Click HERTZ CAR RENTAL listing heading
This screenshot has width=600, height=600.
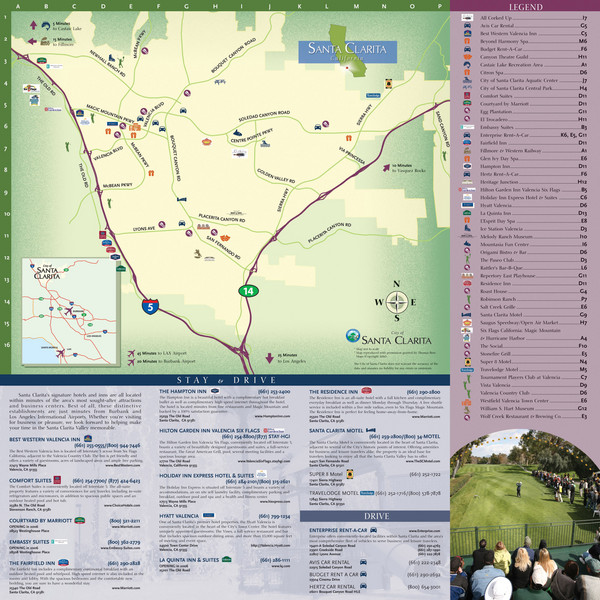pyautogui.click(x=332, y=586)
